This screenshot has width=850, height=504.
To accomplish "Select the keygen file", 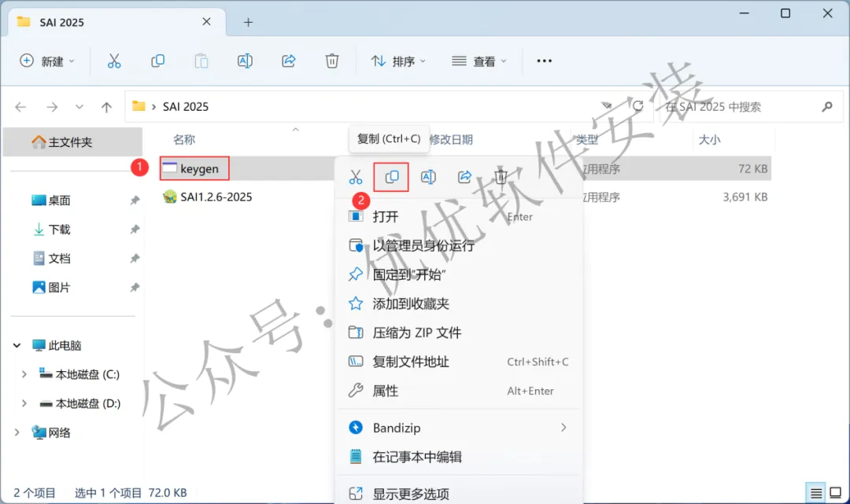I will click(194, 168).
